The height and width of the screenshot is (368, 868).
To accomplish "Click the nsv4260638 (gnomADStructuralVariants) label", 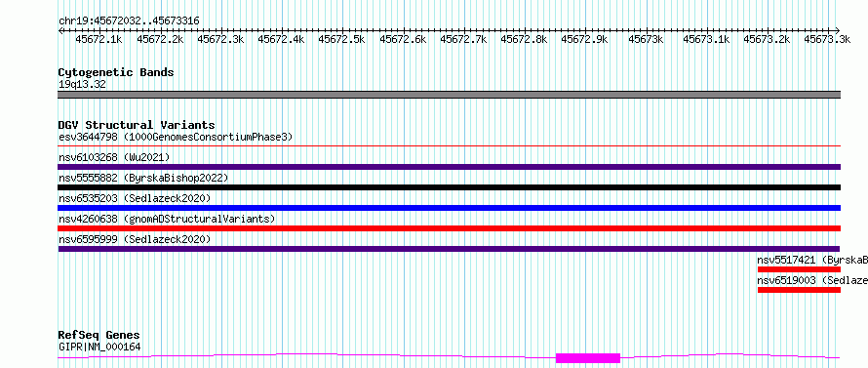I will point(167,219).
